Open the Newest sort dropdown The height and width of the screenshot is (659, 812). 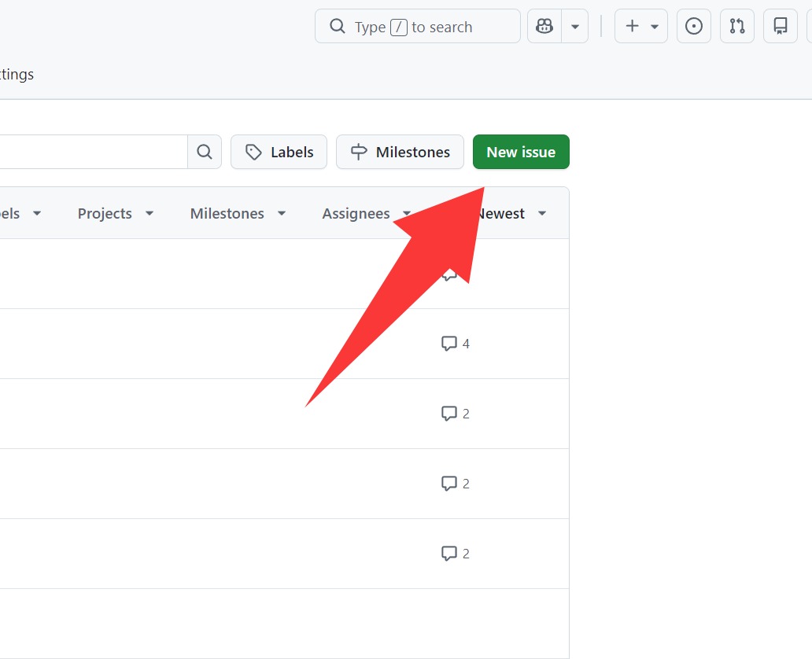511,214
